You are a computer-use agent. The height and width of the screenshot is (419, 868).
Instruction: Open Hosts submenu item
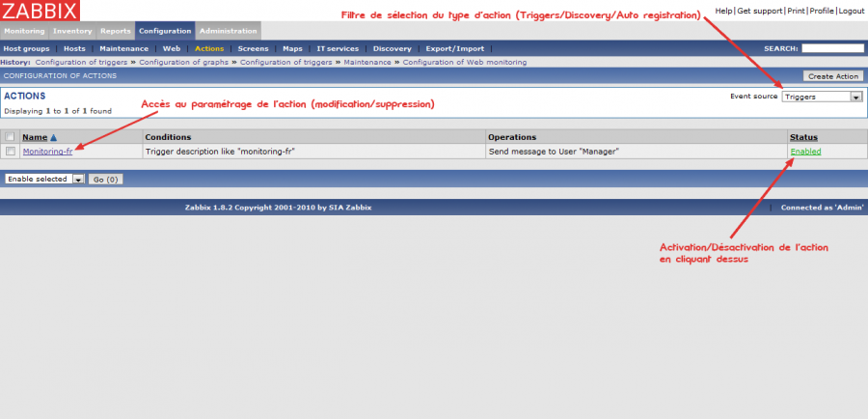coord(74,49)
